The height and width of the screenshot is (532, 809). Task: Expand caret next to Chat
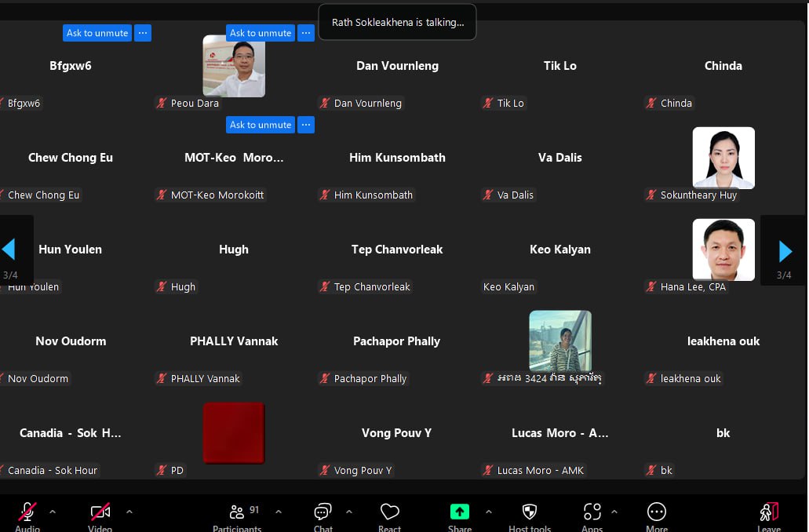pyautogui.click(x=349, y=512)
